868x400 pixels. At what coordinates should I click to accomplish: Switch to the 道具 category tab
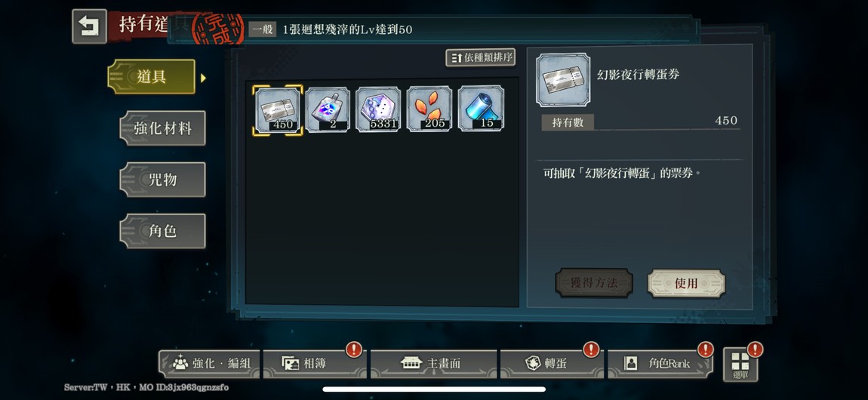[152, 77]
